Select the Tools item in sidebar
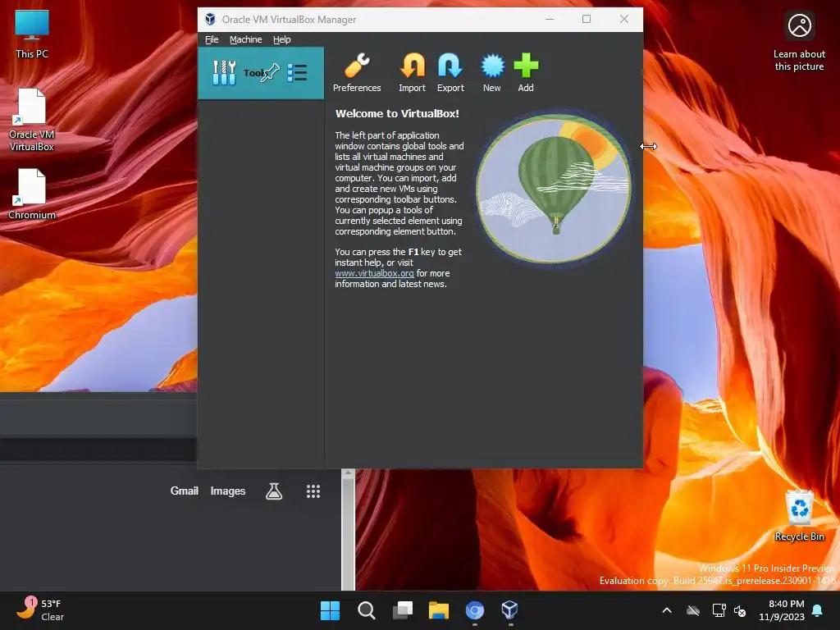 click(x=260, y=73)
